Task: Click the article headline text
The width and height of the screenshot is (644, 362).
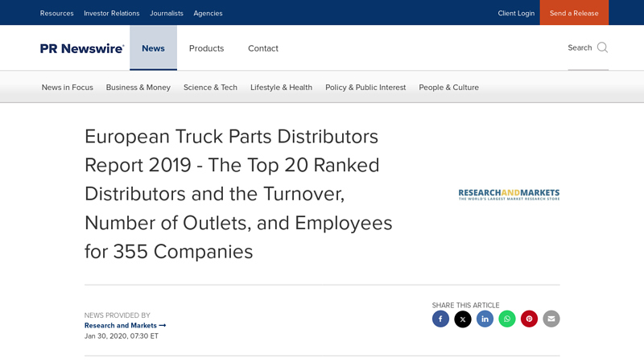Action: pyautogui.click(x=238, y=194)
